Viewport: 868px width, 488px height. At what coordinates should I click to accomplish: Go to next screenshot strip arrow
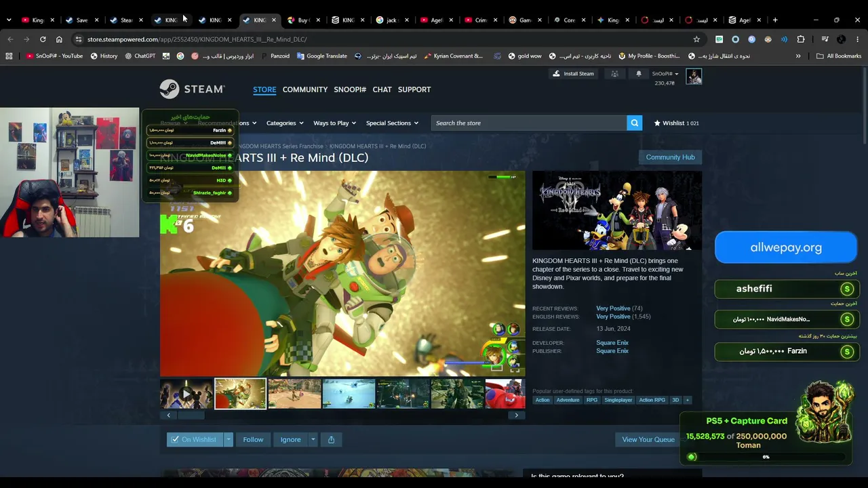pos(517,415)
